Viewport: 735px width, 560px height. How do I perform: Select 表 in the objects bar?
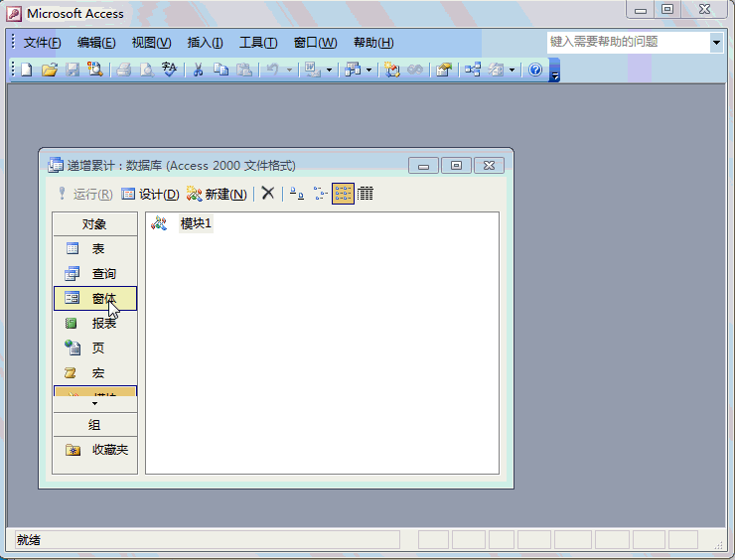95,248
